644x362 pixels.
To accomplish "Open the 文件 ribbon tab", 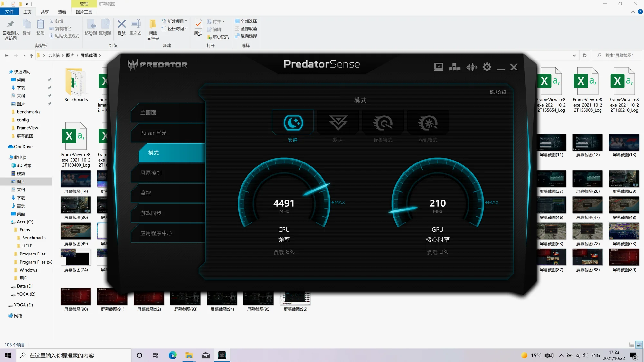I will coord(9,12).
